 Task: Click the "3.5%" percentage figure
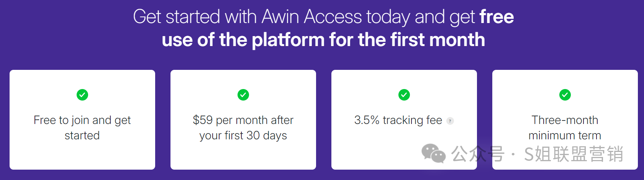(x=367, y=120)
